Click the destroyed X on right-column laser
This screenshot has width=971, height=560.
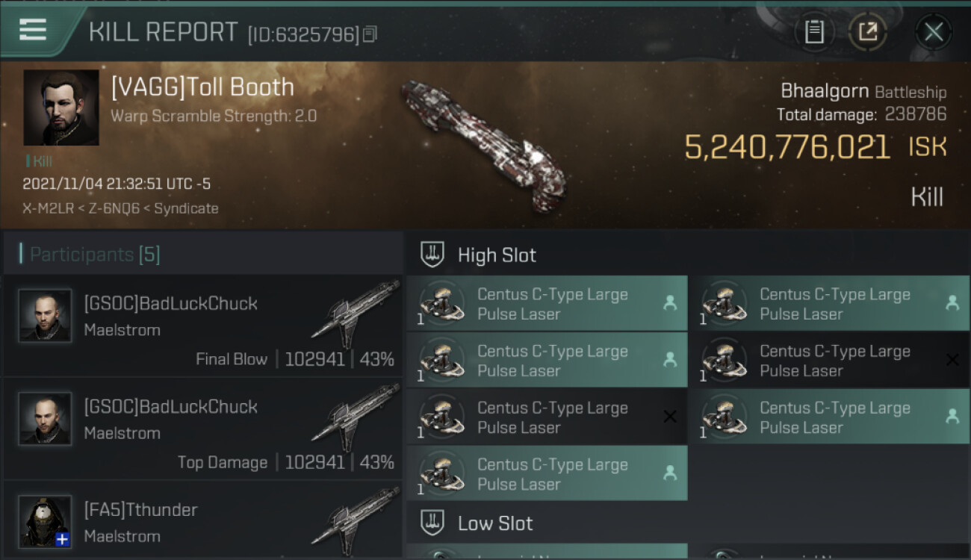point(952,360)
